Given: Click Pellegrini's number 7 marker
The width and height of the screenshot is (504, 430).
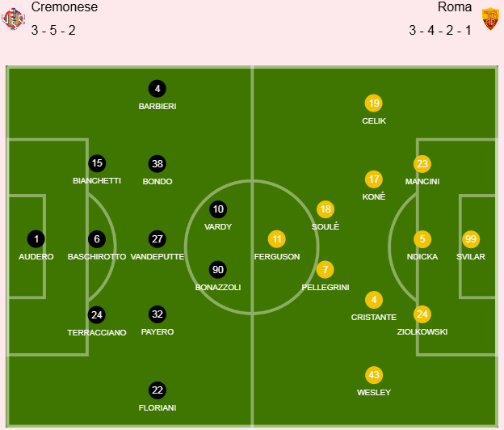Looking at the screenshot, I should click(x=325, y=270).
